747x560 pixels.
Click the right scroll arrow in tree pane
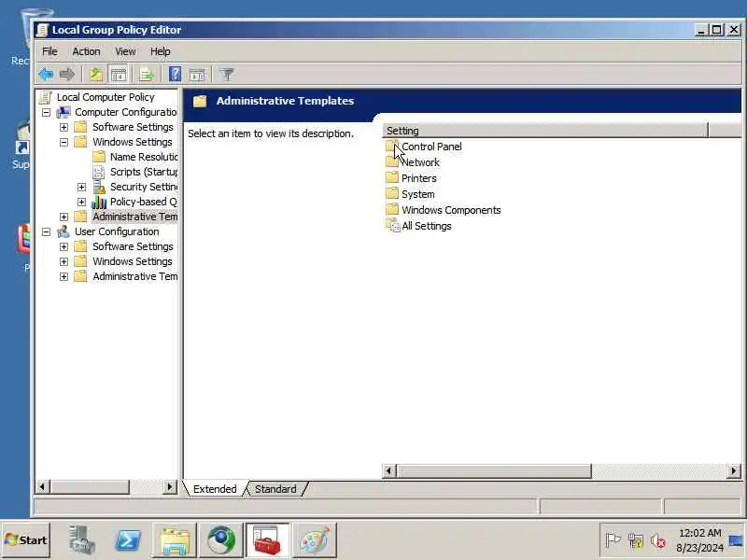[170, 486]
